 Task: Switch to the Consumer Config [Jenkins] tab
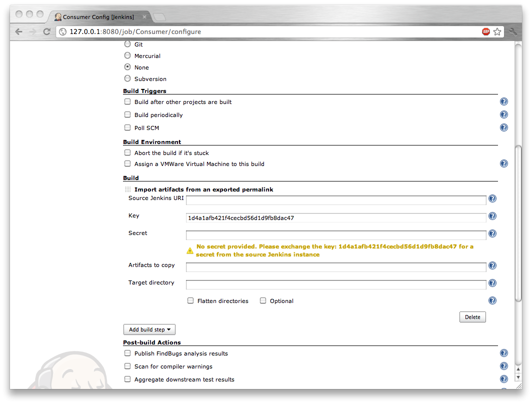[x=98, y=17]
